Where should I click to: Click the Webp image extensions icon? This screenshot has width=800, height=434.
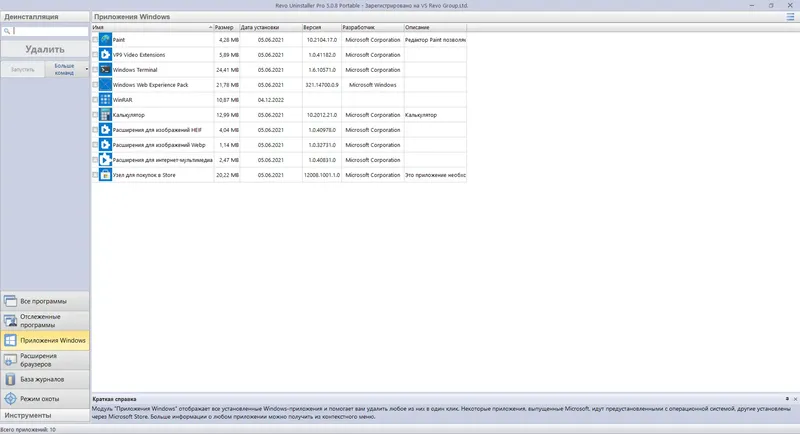click(105, 145)
